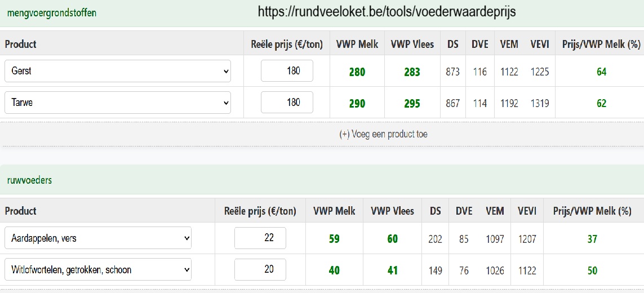644x293 pixels.
Task: Click the Reële prijs (€/ton) header in top table
Action: coord(287,44)
